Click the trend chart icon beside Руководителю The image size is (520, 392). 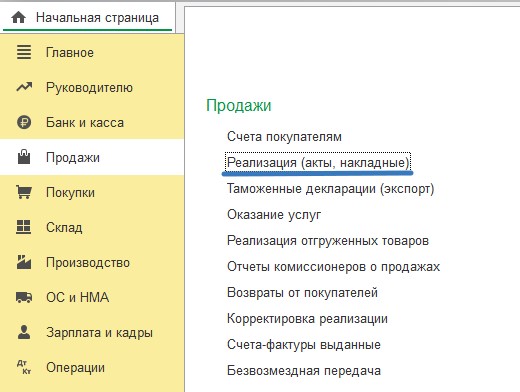pos(24,87)
